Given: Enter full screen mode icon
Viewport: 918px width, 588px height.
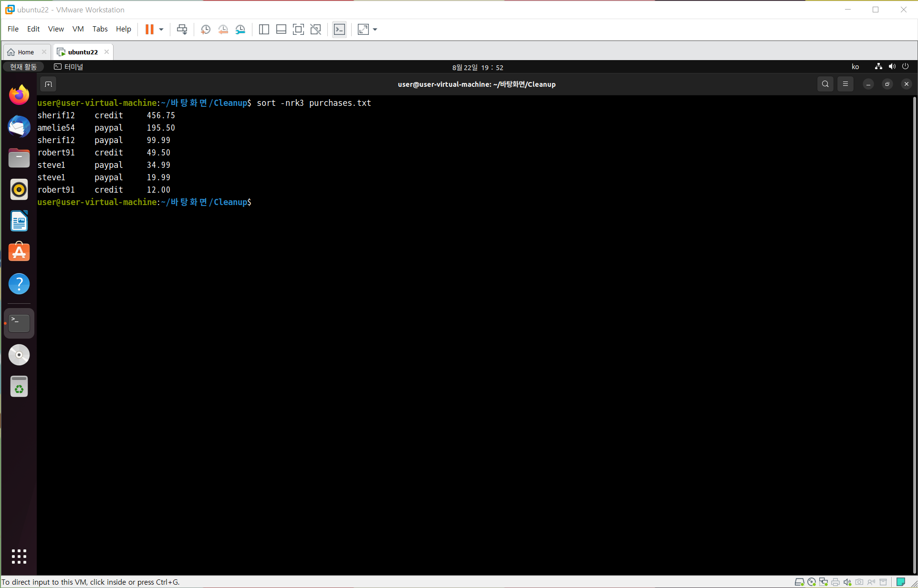Looking at the screenshot, I should (298, 30).
